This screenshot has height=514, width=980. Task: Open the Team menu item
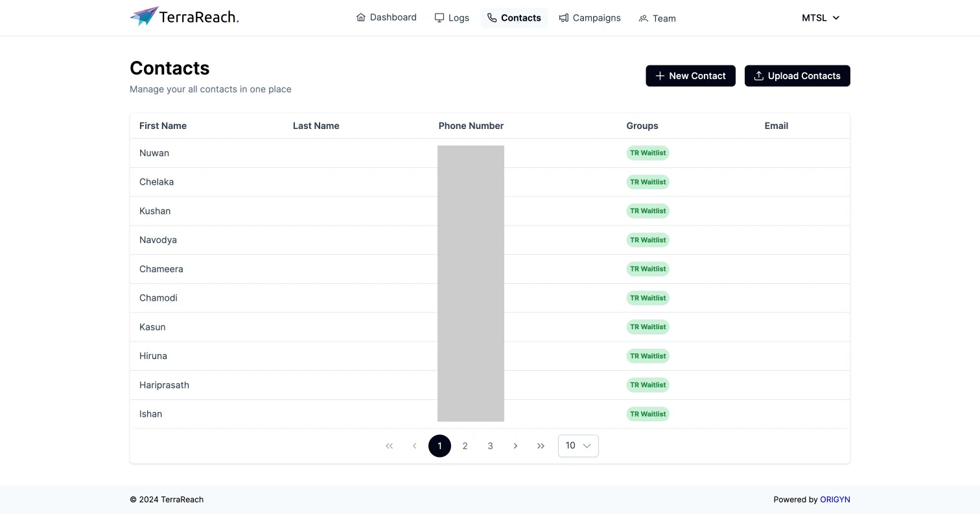[657, 18]
